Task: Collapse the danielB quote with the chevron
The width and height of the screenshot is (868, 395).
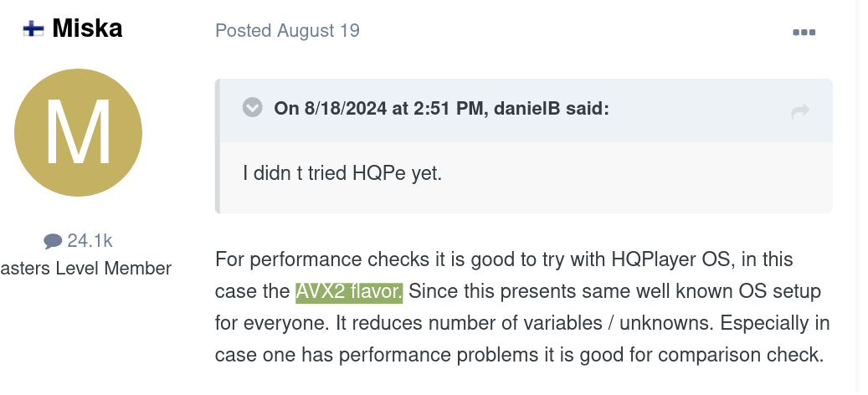Action: pyautogui.click(x=253, y=107)
